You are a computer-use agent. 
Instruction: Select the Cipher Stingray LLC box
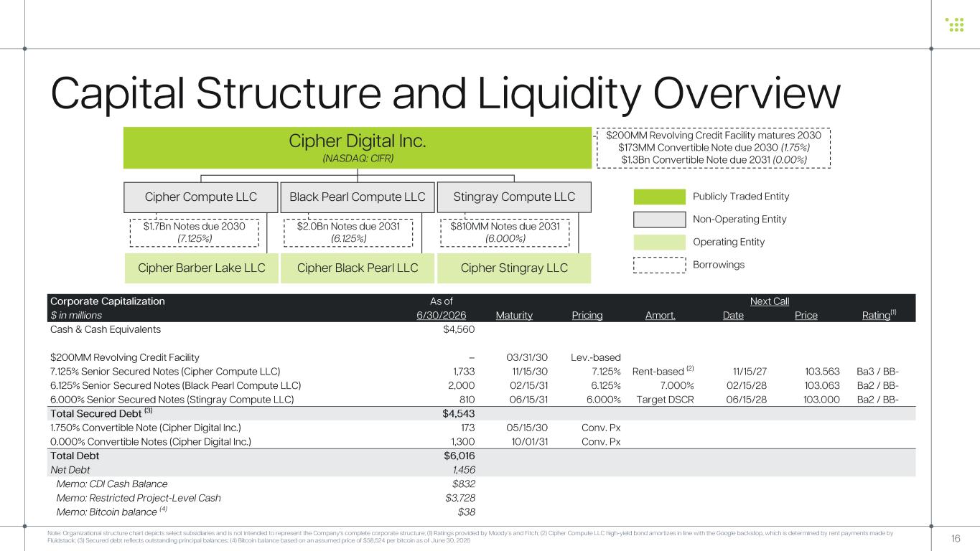[x=515, y=268]
